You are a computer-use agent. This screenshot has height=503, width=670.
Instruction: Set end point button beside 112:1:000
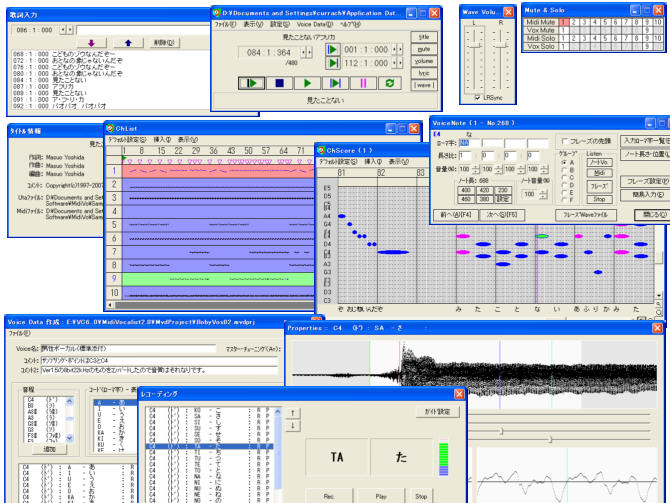pyautogui.click(x=332, y=63)
